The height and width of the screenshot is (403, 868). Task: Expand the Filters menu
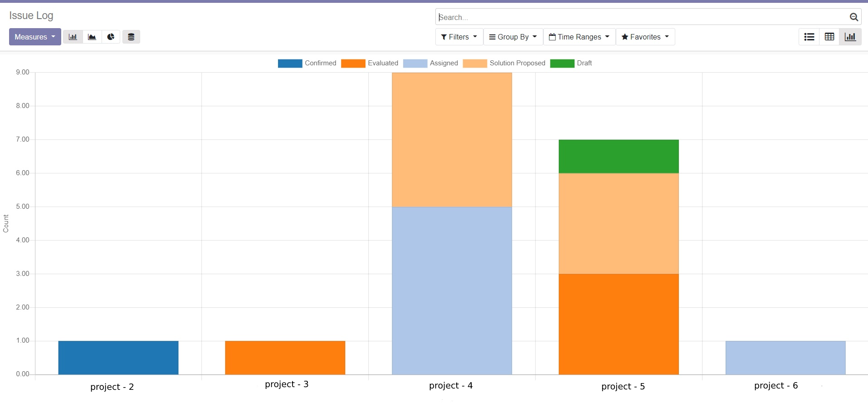[x=459, y=37]
